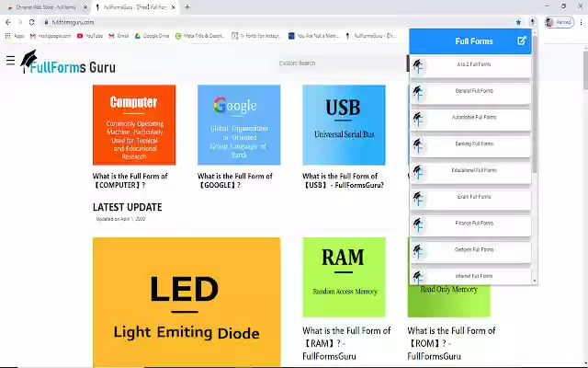Go forward using the browser forward arrow
The width and height of the screenshot is (588, 368).
click(20, 22)
